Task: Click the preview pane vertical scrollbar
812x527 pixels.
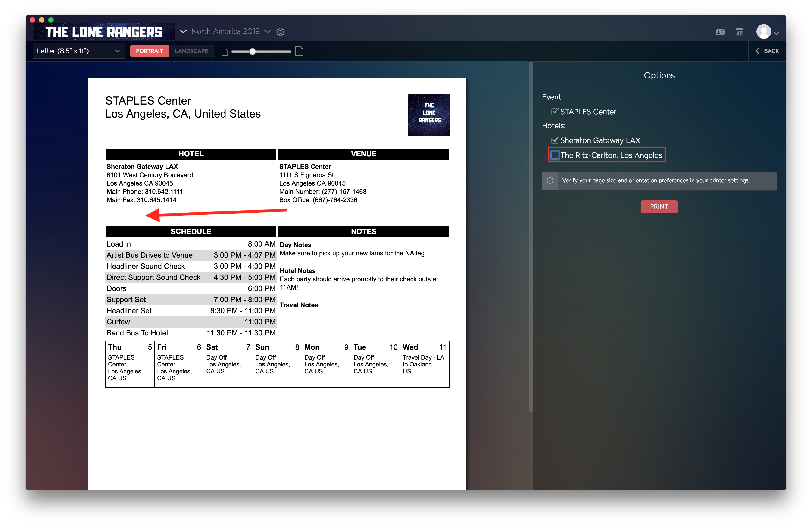Action: (531, 237)
